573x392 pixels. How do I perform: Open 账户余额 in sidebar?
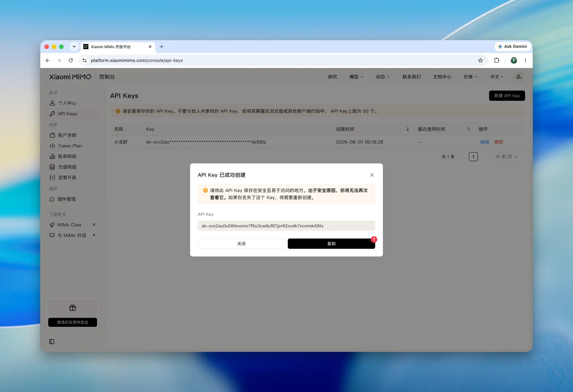(x=73, y=135)
